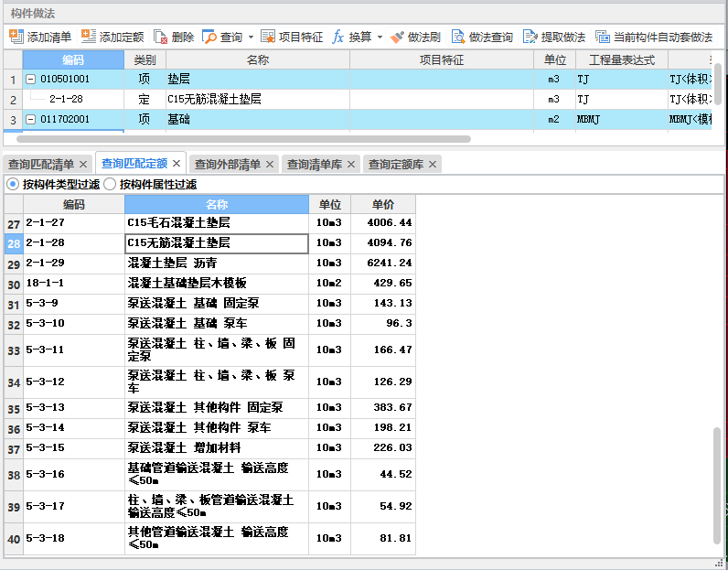728x570 pixels.
Task: Close the 查询清单库 tab
Action: 351,165
